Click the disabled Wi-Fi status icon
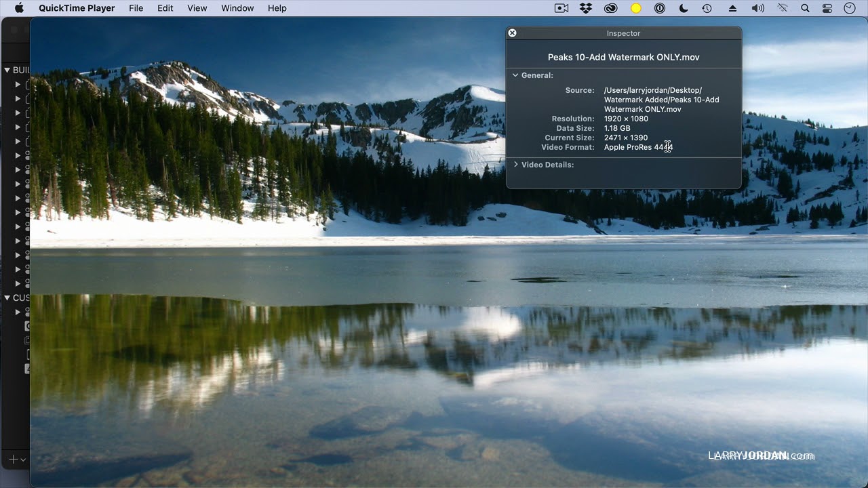This screenshot has width=868, height=488. (x=783, y=8)
